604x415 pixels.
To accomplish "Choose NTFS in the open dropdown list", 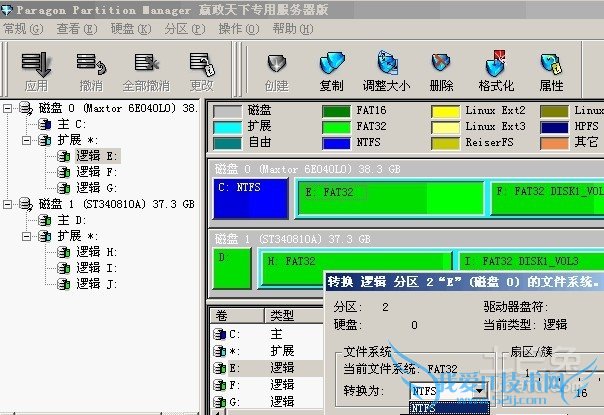I will click(x=449, y=408).
